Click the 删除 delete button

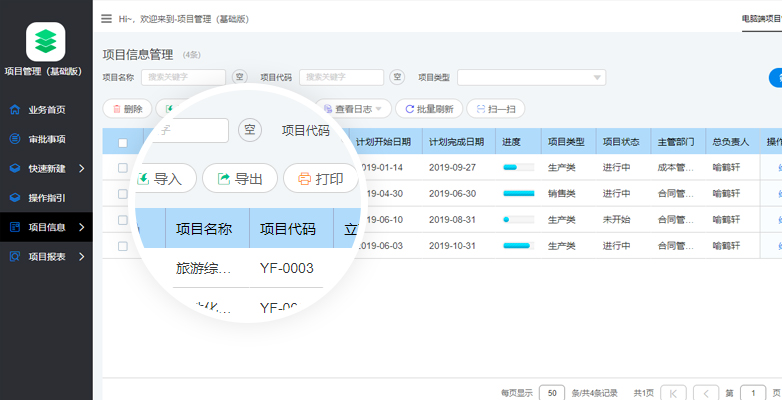[x=126, y=109]
